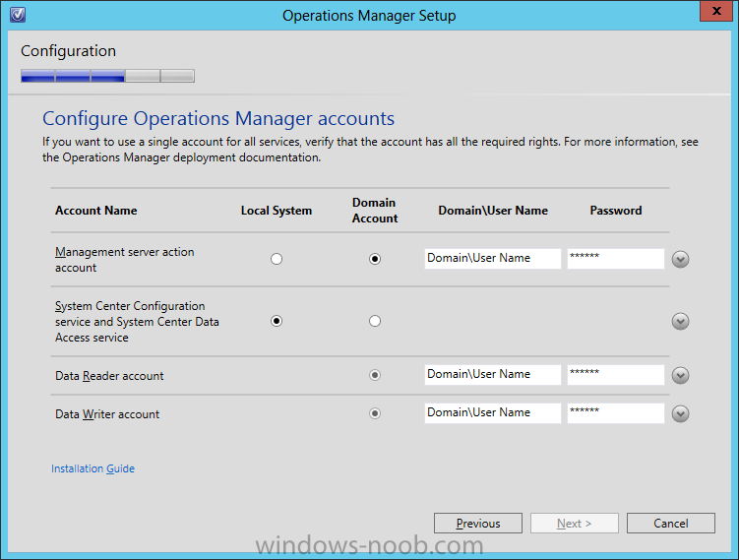Select Domain Account for Management server action account
The image size is (739, 560).
[375, 259]
